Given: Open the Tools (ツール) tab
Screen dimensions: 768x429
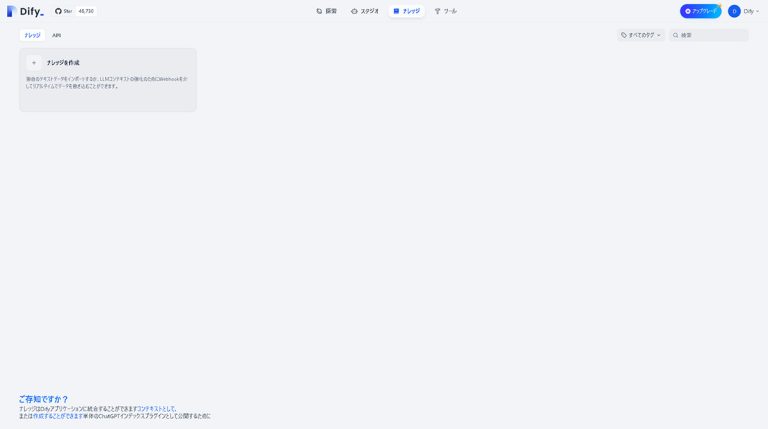Looking at the screenshot, I should pos(445,11).
